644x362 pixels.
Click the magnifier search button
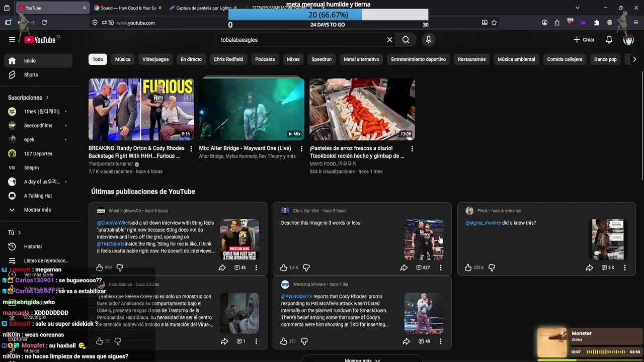[406, 40]
